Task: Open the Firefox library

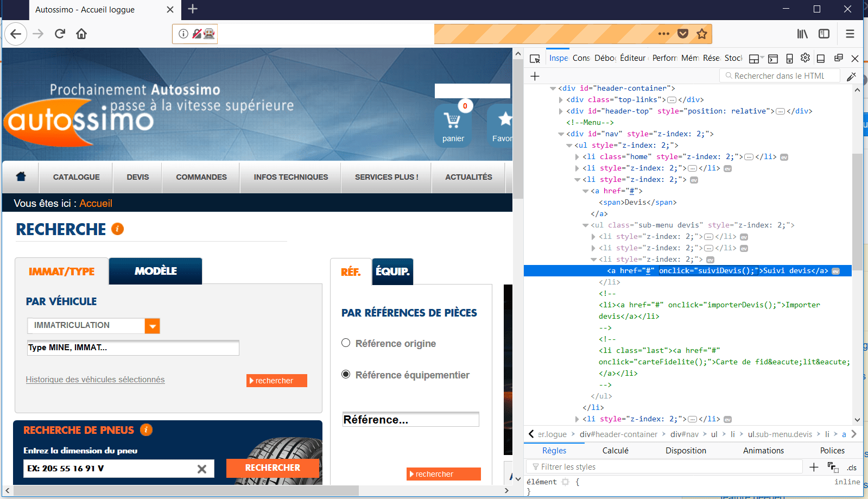Action: [802, 34]
